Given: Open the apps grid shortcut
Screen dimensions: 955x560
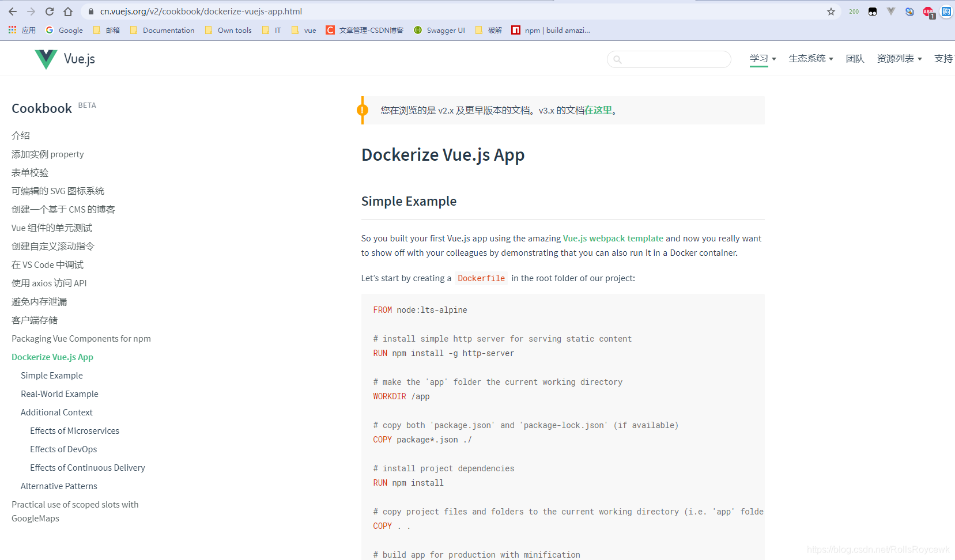Looking at the screenshot, I should click(x=22, y=30).
